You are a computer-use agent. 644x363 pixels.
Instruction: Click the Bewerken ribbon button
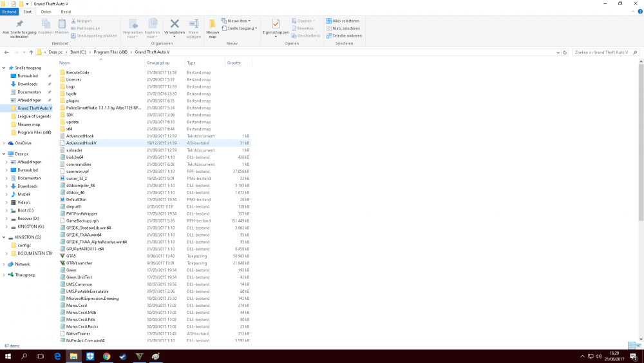303,28
